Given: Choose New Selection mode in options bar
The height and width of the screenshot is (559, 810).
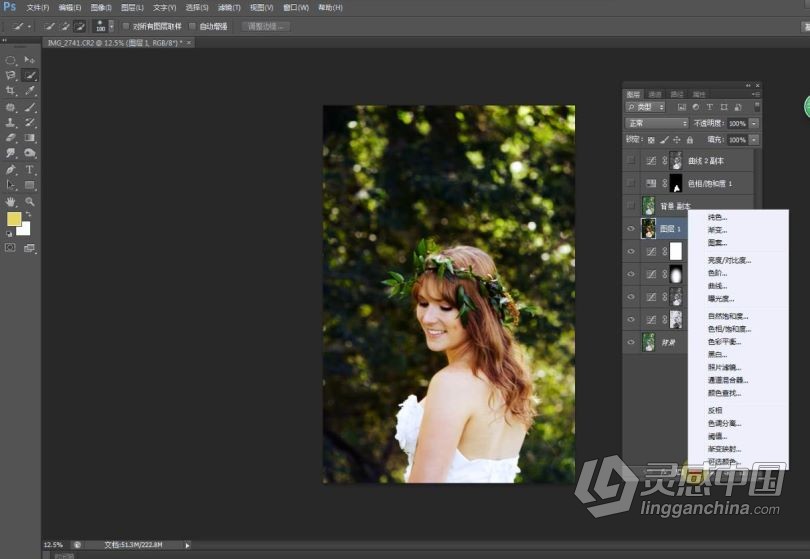Looking at the screenshot, I should (x=50, y=26).
